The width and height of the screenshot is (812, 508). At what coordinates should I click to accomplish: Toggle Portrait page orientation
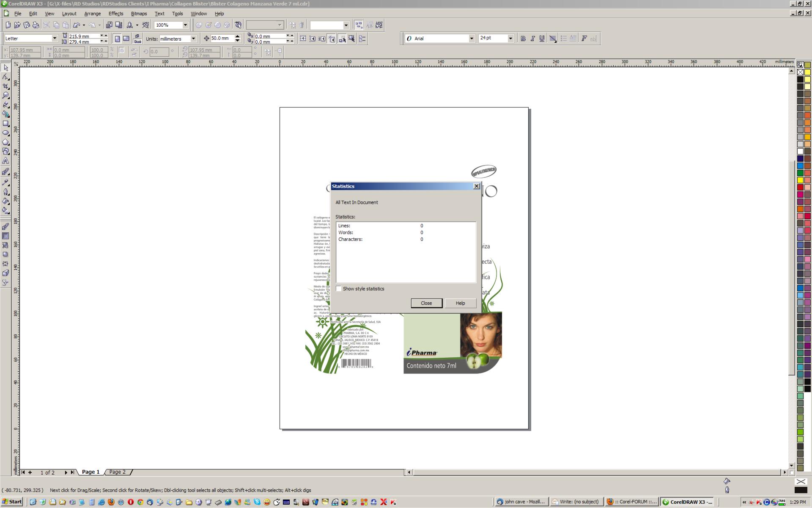(117, 39)
